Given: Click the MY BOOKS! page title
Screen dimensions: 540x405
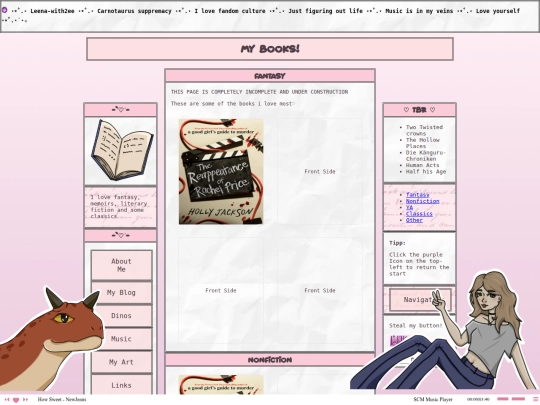Looking at the screenshot, I should (270, 49).
